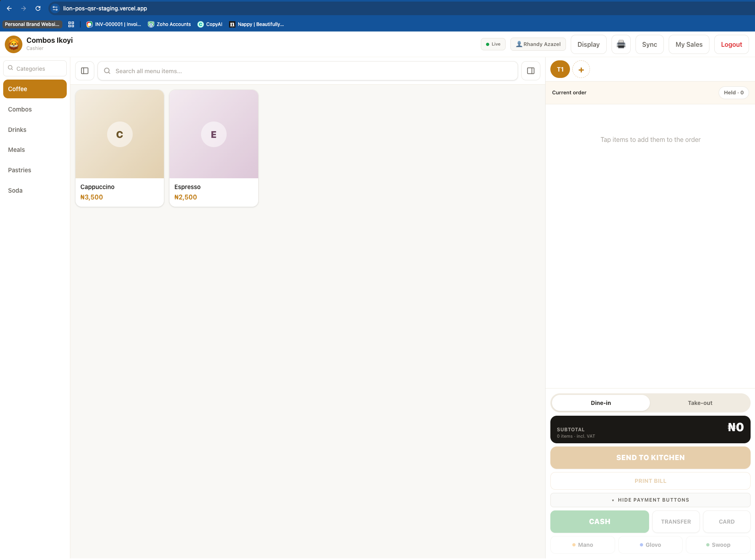Click the printer icon button
Image resolution: width=755 pixels, height=560 pixels.
621,44
